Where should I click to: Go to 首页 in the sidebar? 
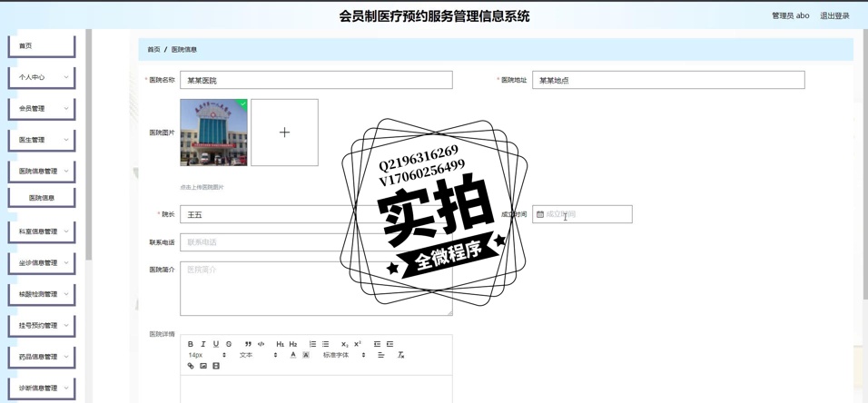[x=42, y=46]
